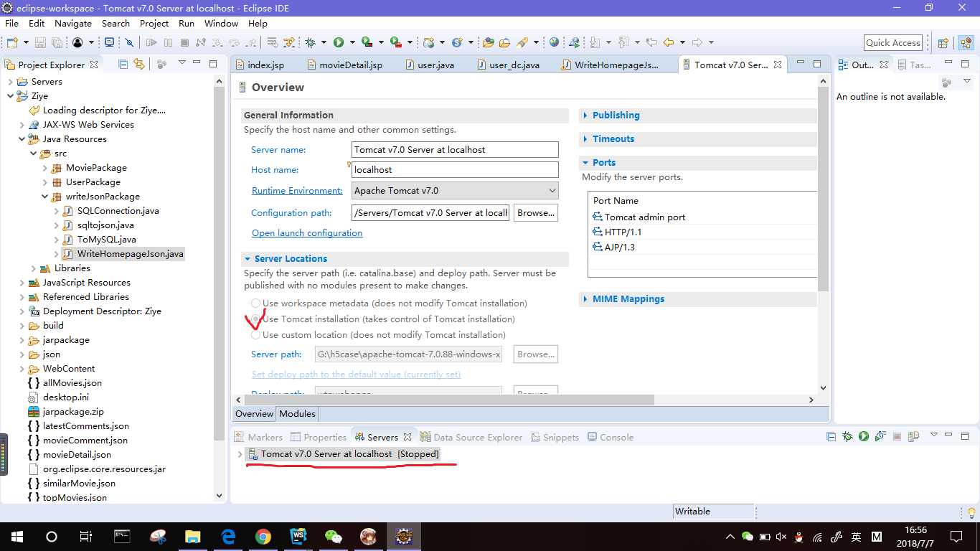
Task: Open Edge browser from the taskbar
Action: (228, 537)
